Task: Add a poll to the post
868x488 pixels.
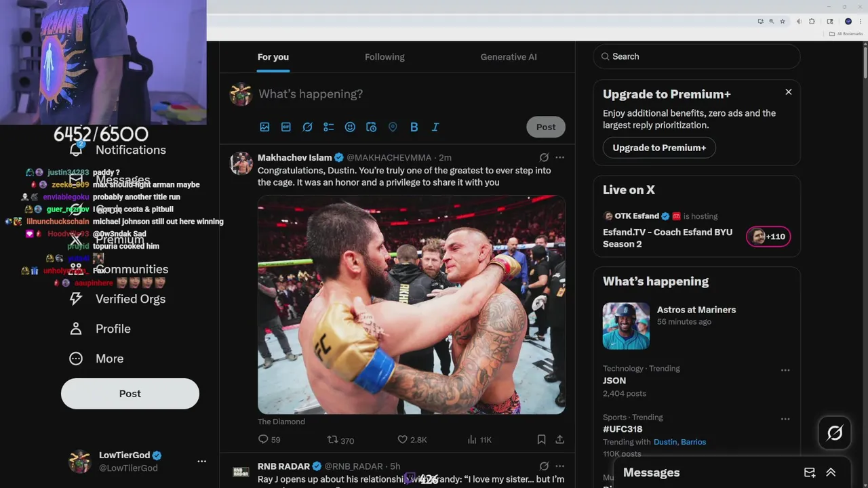Action: [329, 127]
